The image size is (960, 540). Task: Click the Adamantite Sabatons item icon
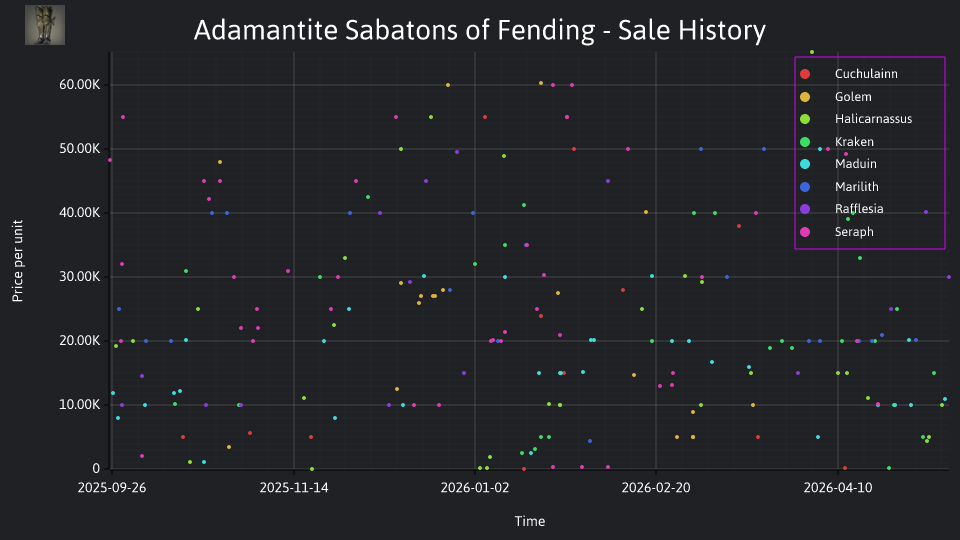[x=45, y=25]
